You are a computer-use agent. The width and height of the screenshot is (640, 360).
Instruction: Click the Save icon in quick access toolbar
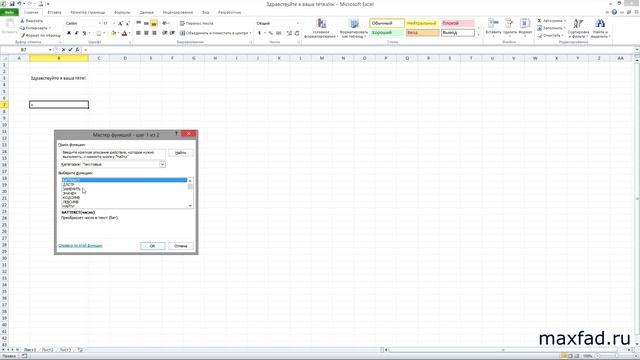(12, 4)
